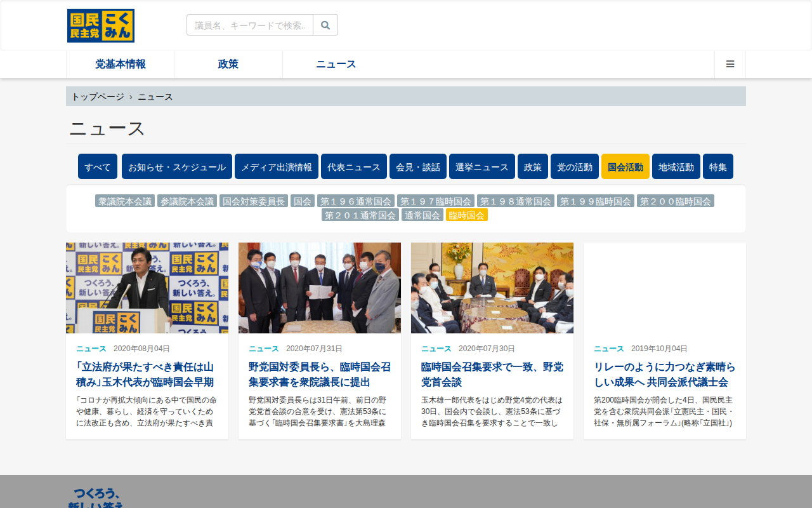Click ニュース label on 2019年10月04日 card

click(x=609, y=349)
